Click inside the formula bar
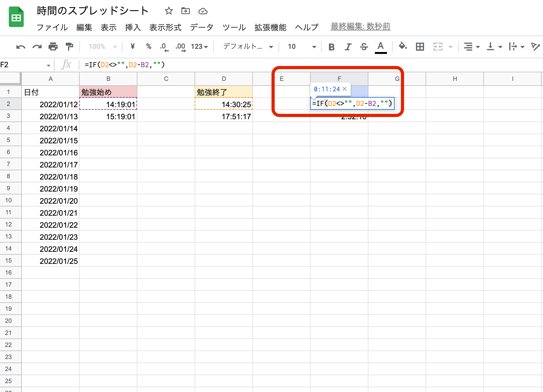The height and width of the screenshot is (392, 543). [311, 65]
